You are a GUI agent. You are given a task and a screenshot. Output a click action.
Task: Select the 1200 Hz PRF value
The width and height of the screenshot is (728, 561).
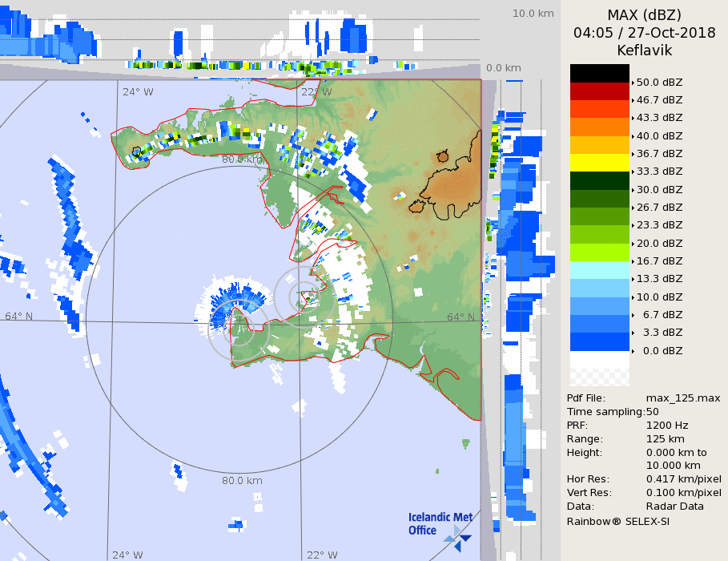click(x=667, y=426)
